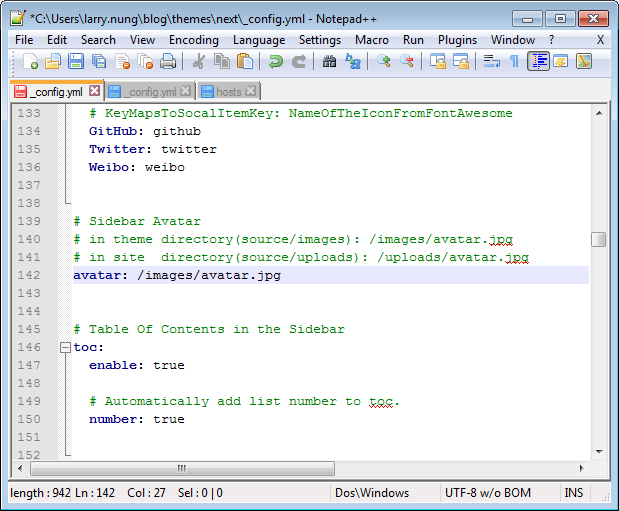Click the 'GitHub: github' line
619x511 pixels.
click(x=145, y=131)
